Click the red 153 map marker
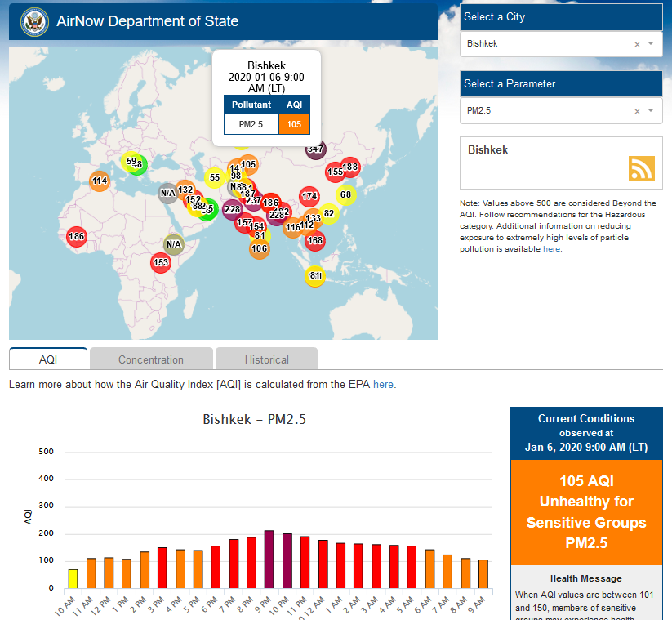Viewport: 672px width, 620px height. click(161, 262)
